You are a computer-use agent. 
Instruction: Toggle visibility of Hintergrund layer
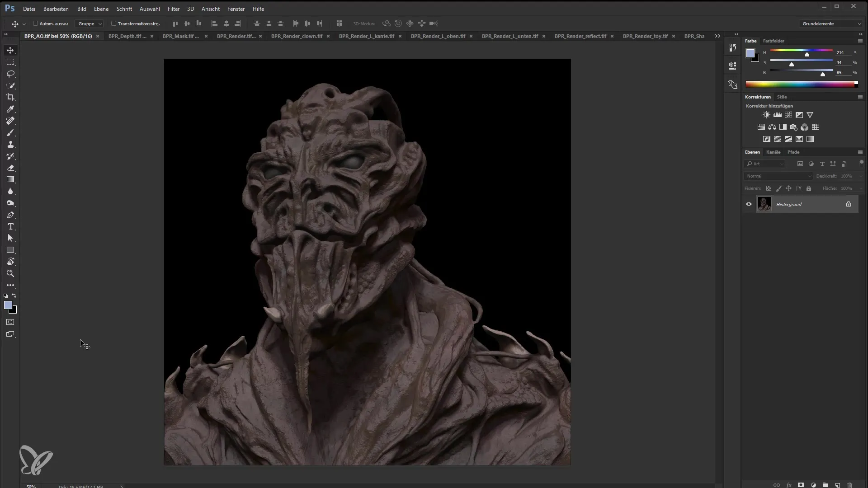coord(750,204)
